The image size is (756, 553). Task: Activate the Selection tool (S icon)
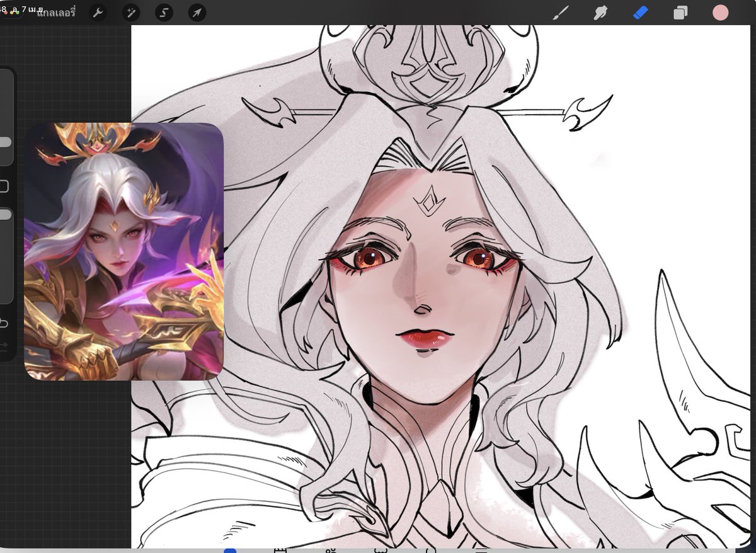coord(164,13)
